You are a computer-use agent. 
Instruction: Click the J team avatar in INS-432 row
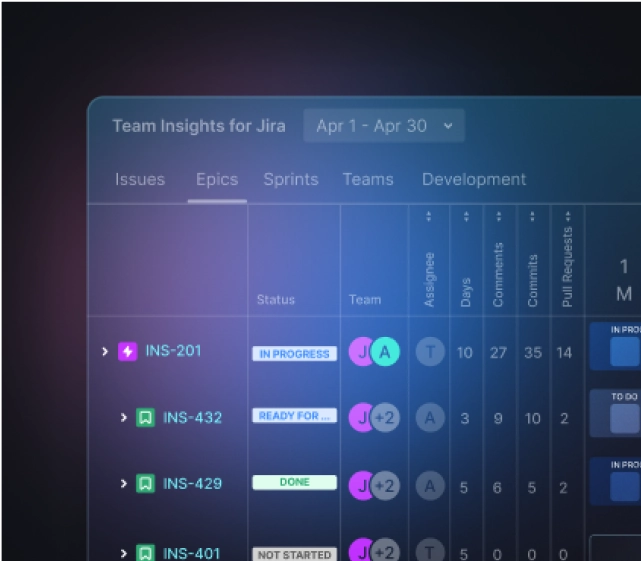(x=360, y=417)
